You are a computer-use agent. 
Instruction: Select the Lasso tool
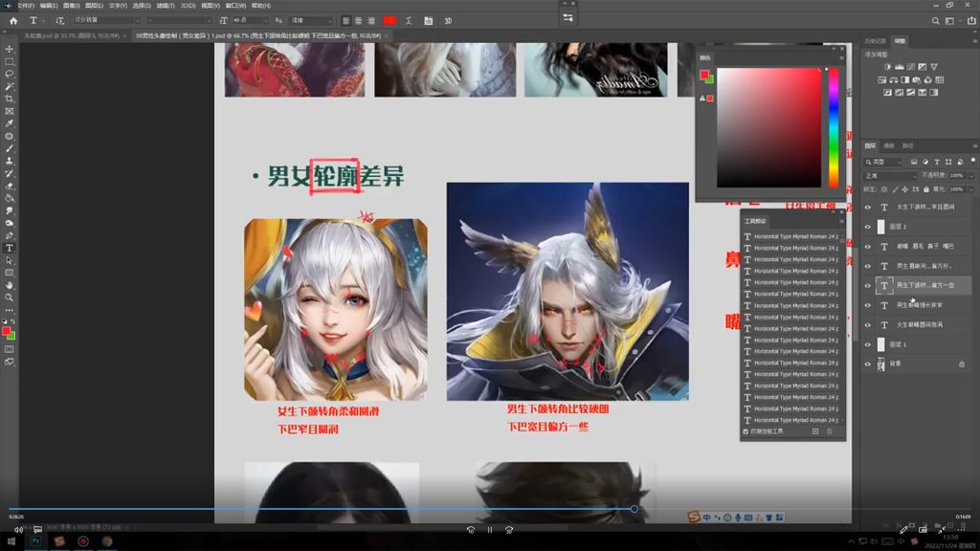pos(10,74)
